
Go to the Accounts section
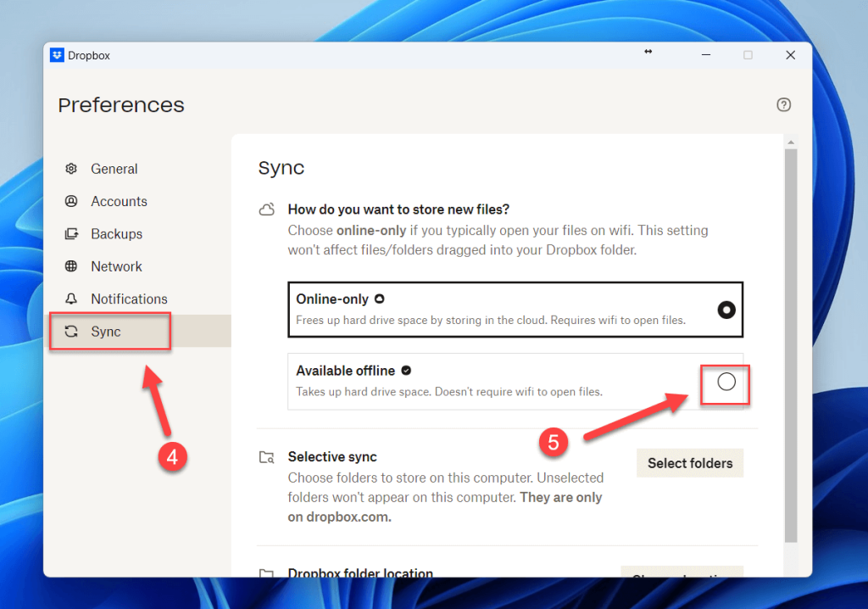click(119, 201)
